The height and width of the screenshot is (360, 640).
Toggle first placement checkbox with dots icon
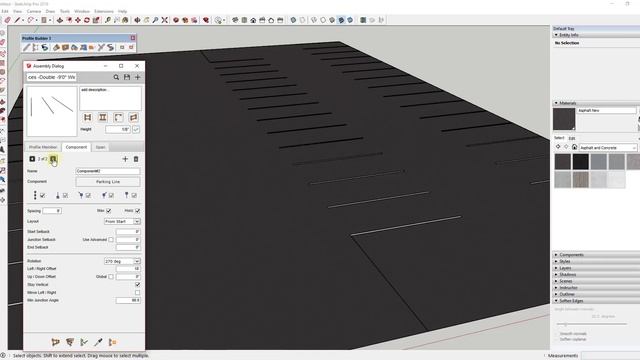coord(42,196)
